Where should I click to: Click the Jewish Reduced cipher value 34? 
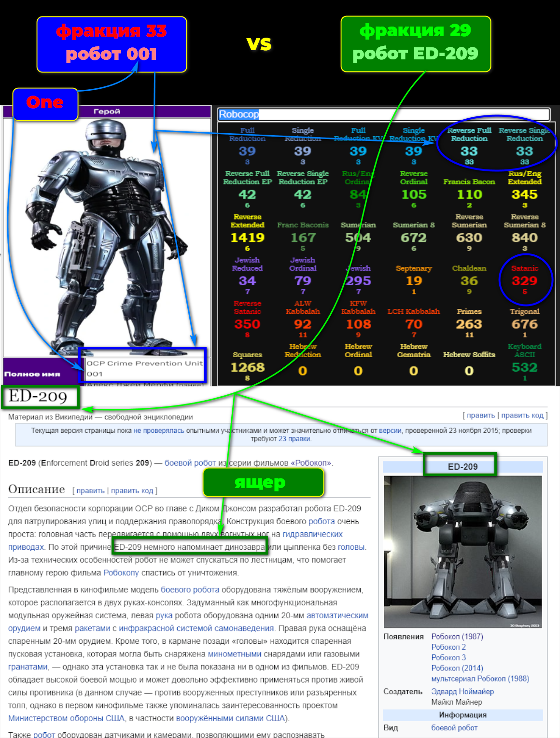click(247, 281)
